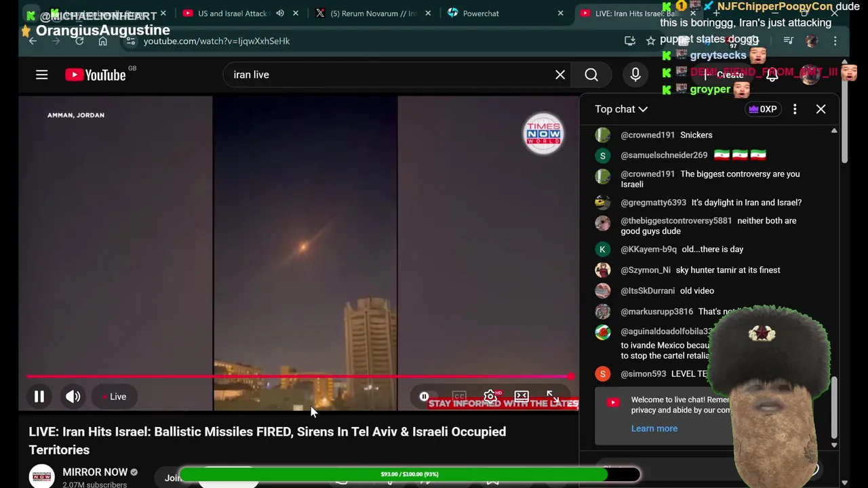The width and height of the screenshot is (868, 488).
Task: Open the browser home page
Action: click(102, 41)
